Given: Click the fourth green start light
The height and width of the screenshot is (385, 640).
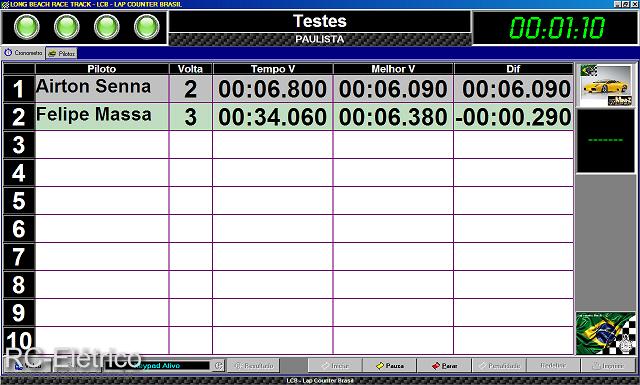Looking at the screenshot, I should (147, 27).
